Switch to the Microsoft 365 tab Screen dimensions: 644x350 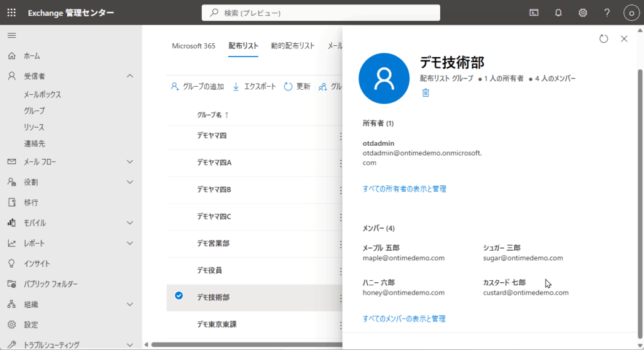(194, 46)
